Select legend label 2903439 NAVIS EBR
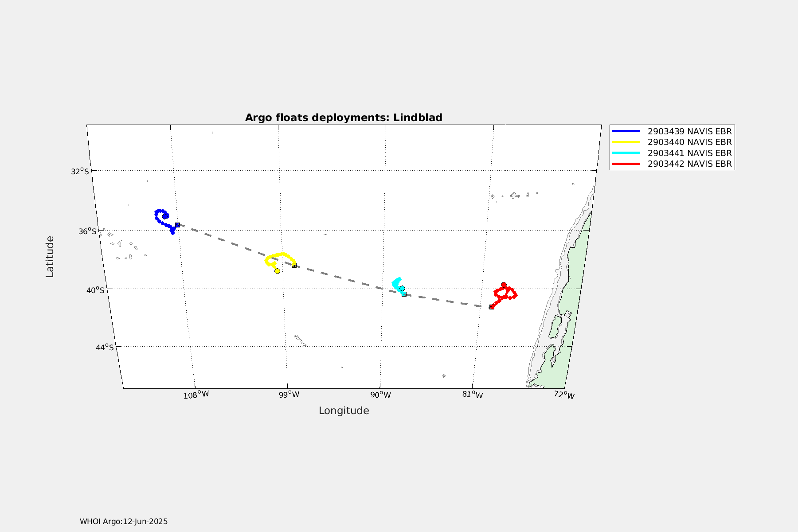The height and width of the screenshot is (532, 798). tap(689, 131)
